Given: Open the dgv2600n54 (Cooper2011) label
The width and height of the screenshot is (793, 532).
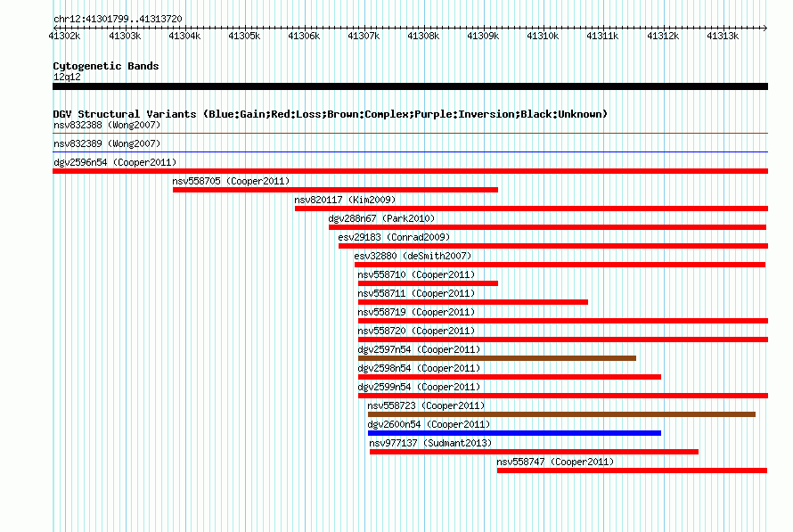Looking at the screenshot, I should pyautogui.click(x=429, y=424).
